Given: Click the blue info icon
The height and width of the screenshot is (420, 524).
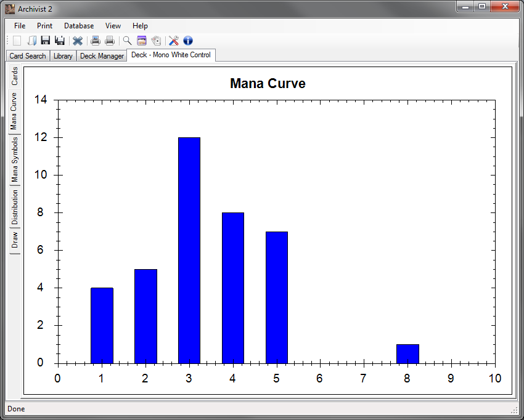Looking at the screenshot, I should 188,41.
